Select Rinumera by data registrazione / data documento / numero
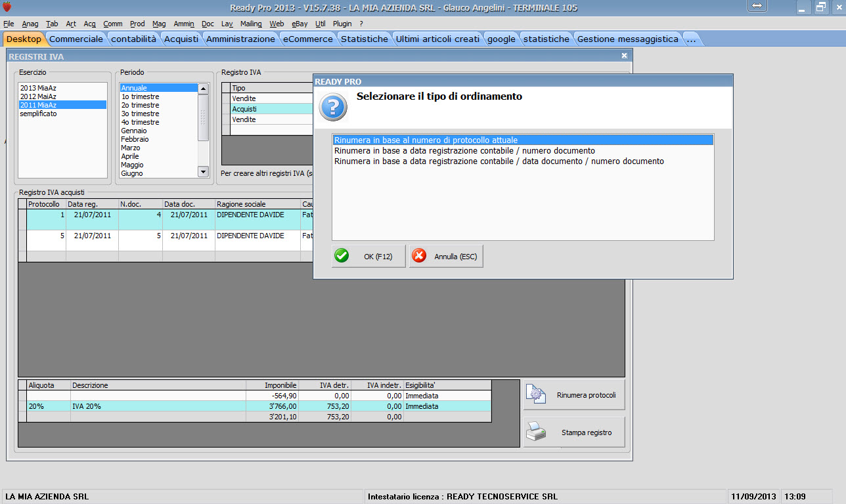The width and height of the screenshot is (846, 504). coord(523,161)
